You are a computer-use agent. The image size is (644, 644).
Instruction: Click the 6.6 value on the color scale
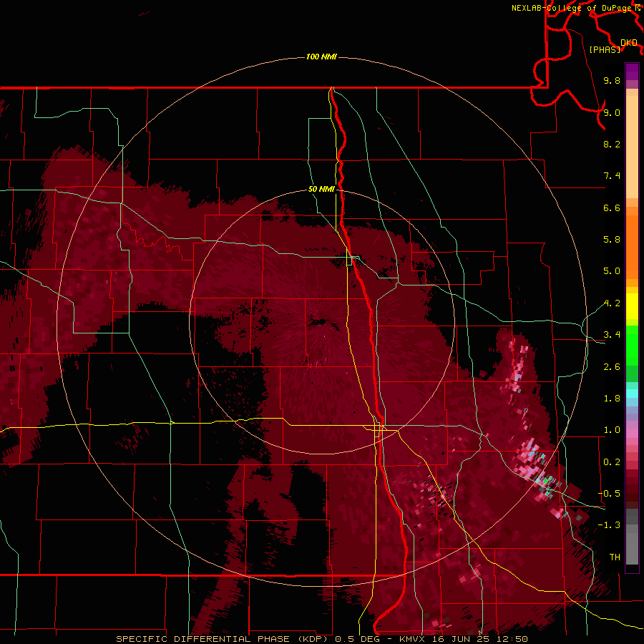pyautogui.click(x=612, y=208)
